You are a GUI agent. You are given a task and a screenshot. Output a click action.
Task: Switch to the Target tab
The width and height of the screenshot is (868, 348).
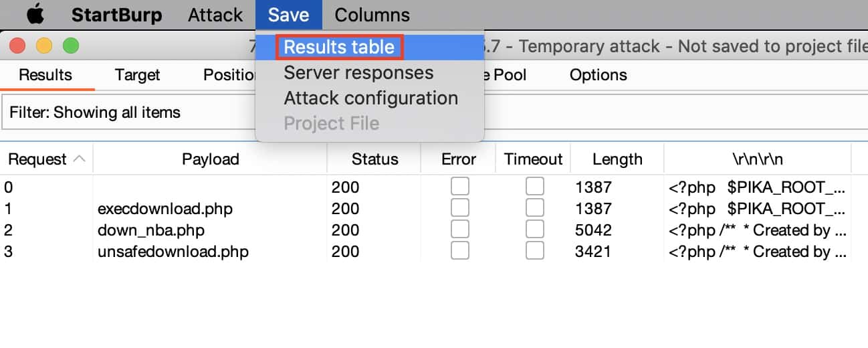(x=137, y=75)
